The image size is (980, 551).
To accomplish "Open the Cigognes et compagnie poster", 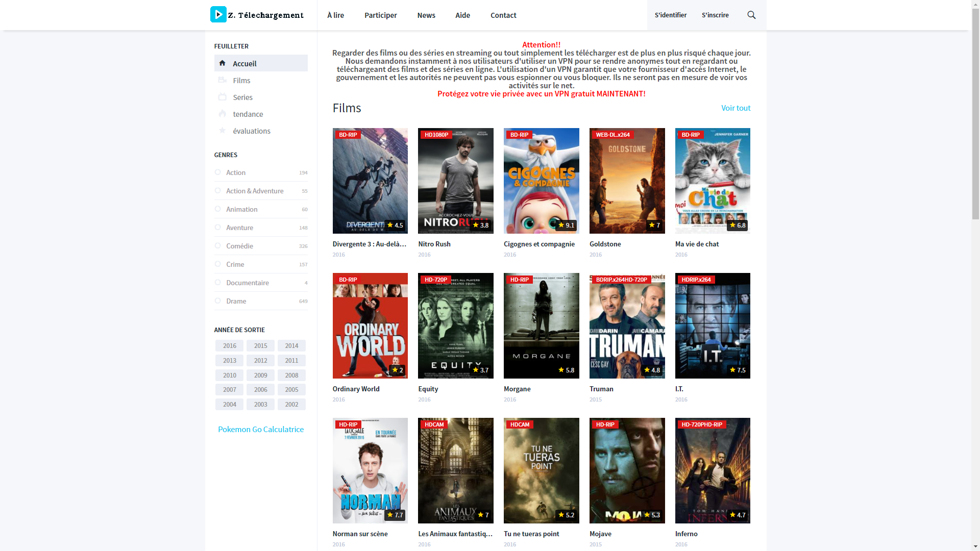I will click(x=542, y=181).
